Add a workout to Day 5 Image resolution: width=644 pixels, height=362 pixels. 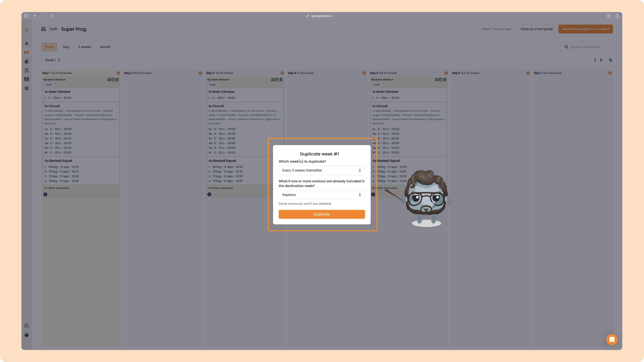point(446,73)
